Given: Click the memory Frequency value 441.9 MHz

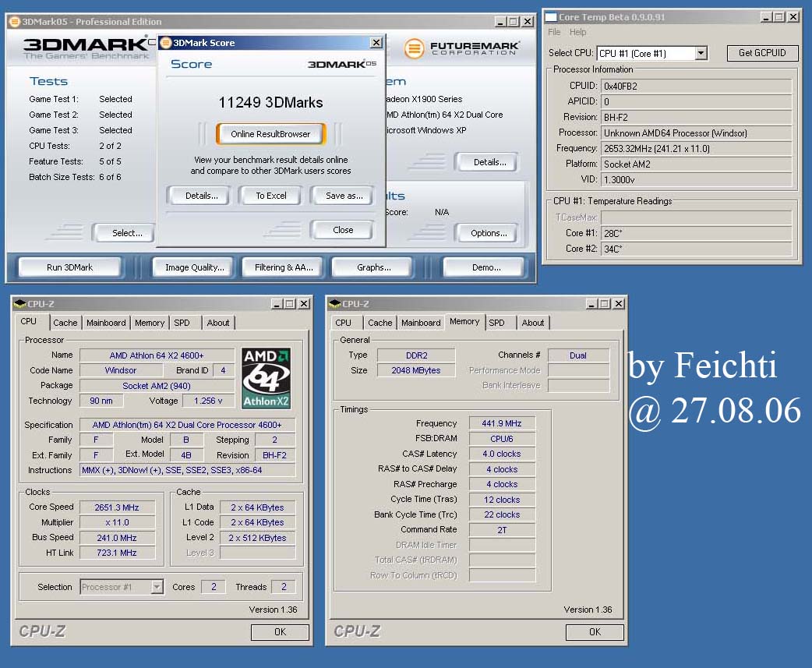Looking at the screenshot, I should pyautogui.click(x=502, y=423).
